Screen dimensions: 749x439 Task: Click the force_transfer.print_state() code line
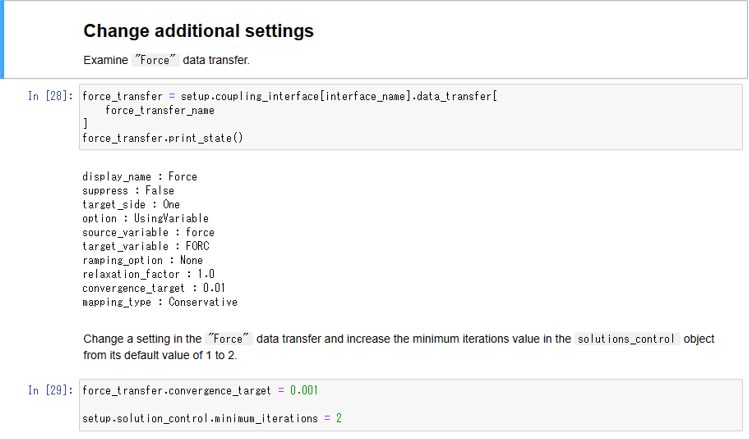point(162,138)
